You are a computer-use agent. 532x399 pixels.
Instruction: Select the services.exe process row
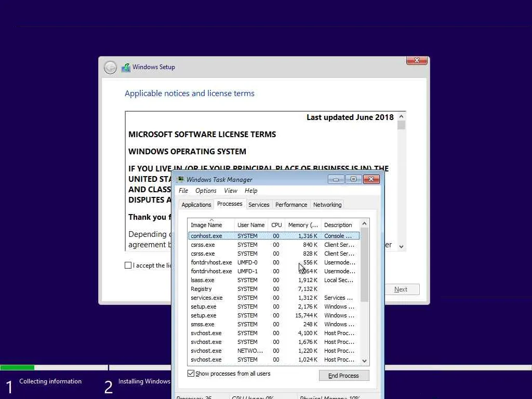(274, 298)
